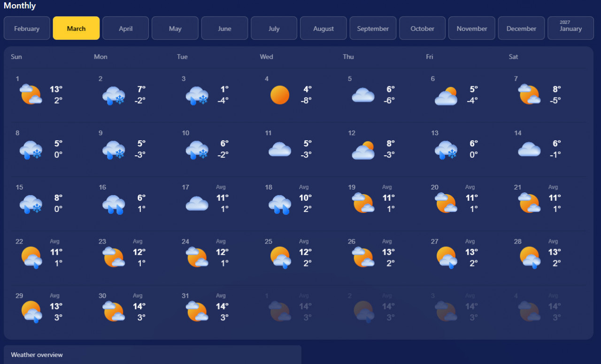Select the 2027 January tab
This screenshot has height=364, width=601.
570,29
